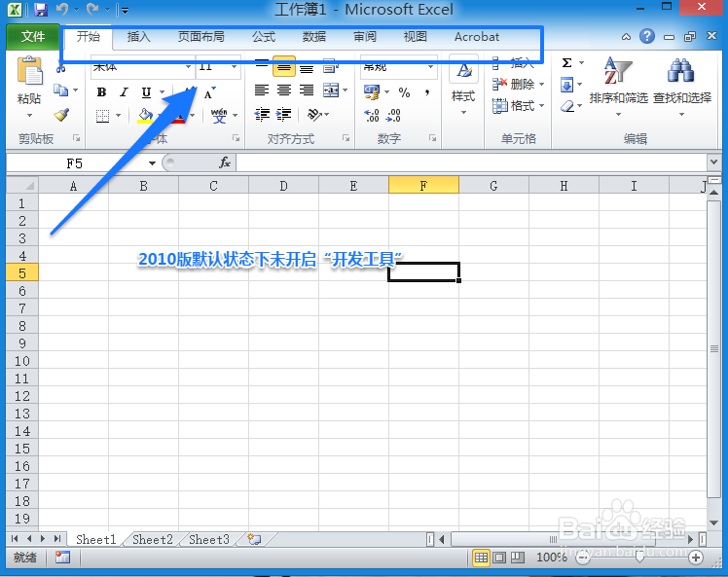The width and height of the screenshot is (728, 577).
Task: Open the number format dropdown arrow
Action: (431, 67)
